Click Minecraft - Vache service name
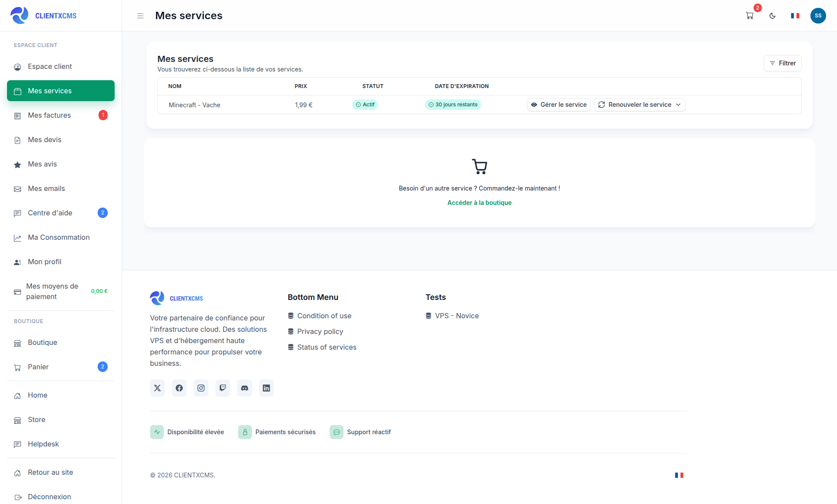This screenshot has width=837, height=504. [194, 105]
